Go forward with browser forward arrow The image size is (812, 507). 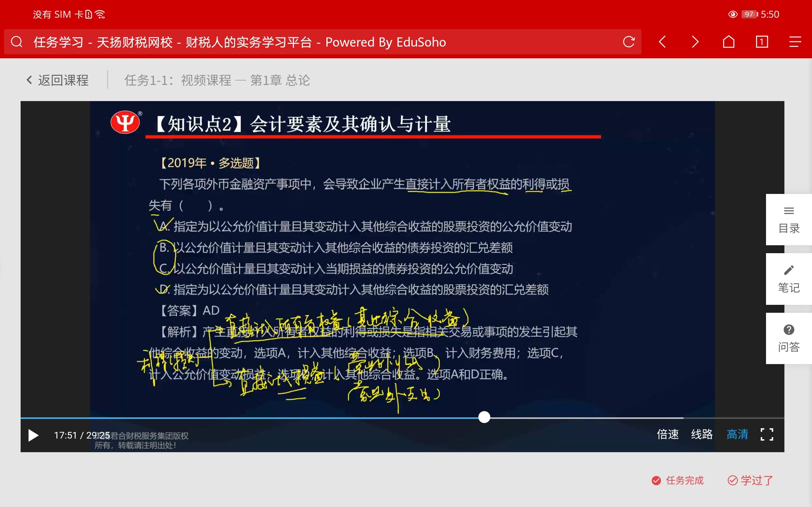pos(695,42)
